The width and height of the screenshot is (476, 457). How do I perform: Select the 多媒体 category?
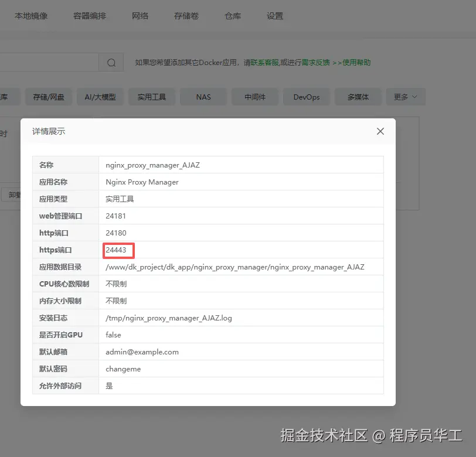(x=358, y=97)
